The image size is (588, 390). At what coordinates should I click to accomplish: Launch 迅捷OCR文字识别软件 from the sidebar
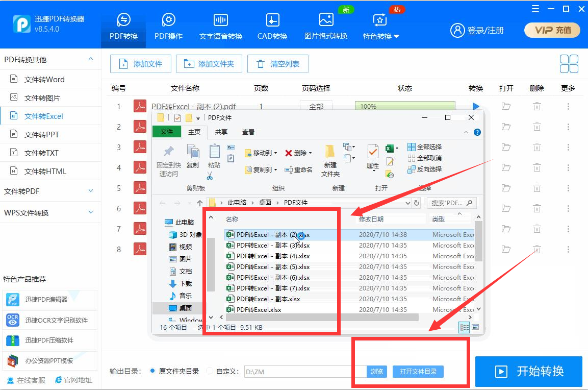click(49, 320)
